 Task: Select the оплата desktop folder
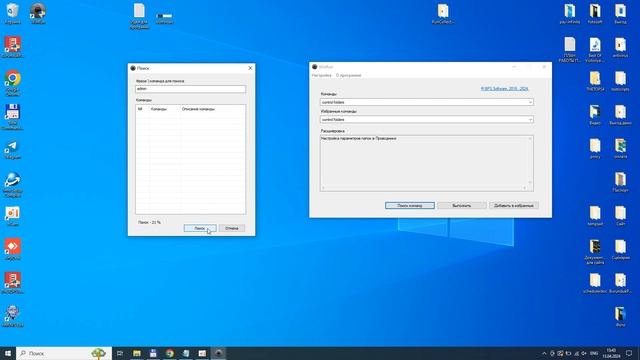[620, 149]
